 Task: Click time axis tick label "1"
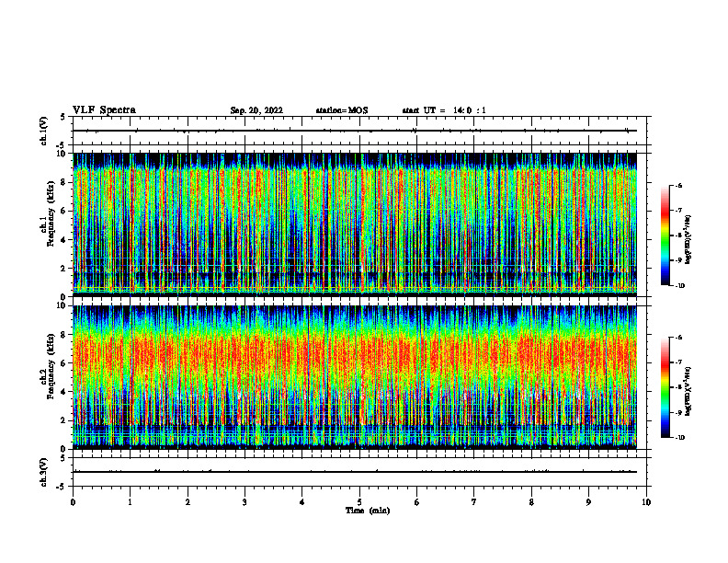click(130, 502)
